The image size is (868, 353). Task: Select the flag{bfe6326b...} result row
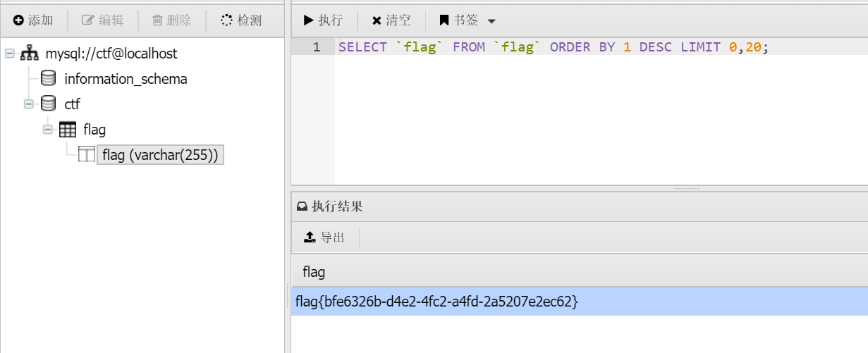click(x=579, y=302)
